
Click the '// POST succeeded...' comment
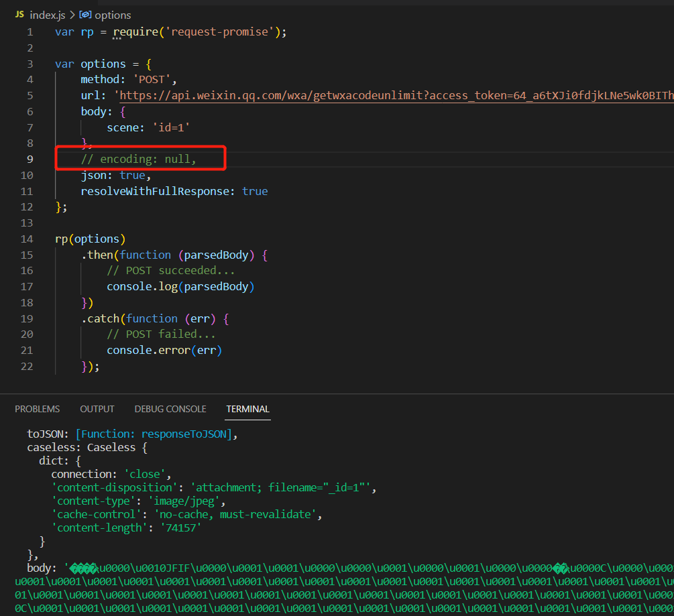click(170, 271)
